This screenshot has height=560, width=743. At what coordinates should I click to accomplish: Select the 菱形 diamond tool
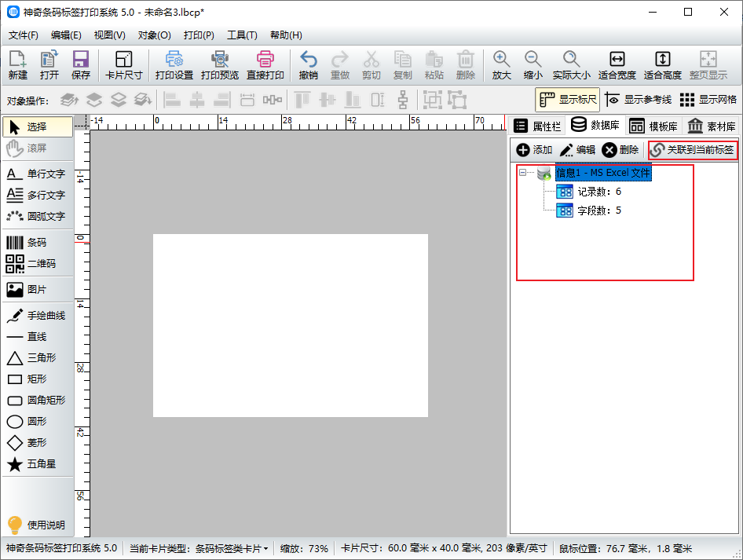[x=37, y=442]
